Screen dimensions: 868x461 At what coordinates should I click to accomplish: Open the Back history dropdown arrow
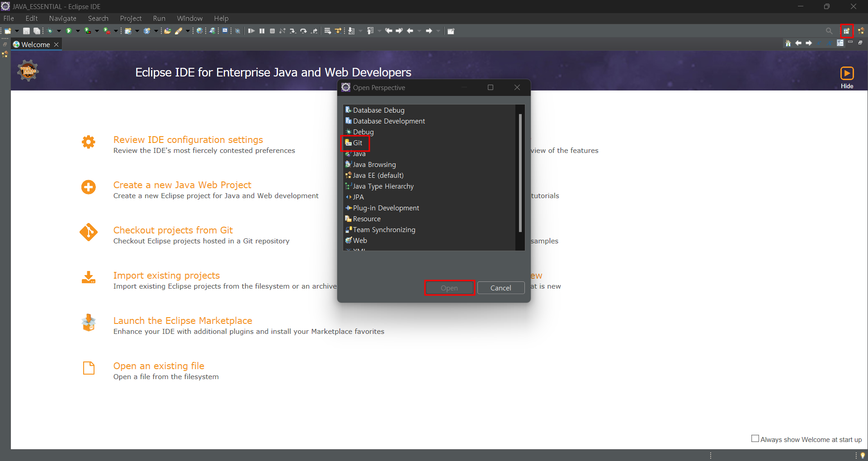tap(420, 31)
